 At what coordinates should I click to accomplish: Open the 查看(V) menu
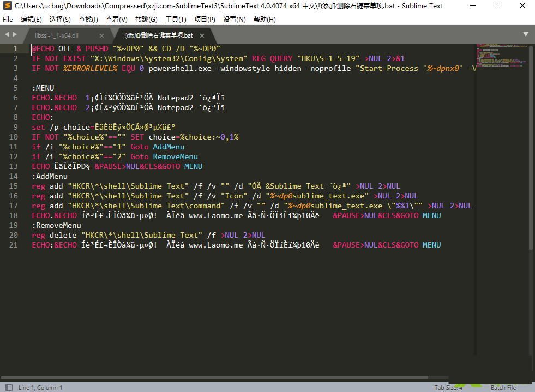point(116,20)
